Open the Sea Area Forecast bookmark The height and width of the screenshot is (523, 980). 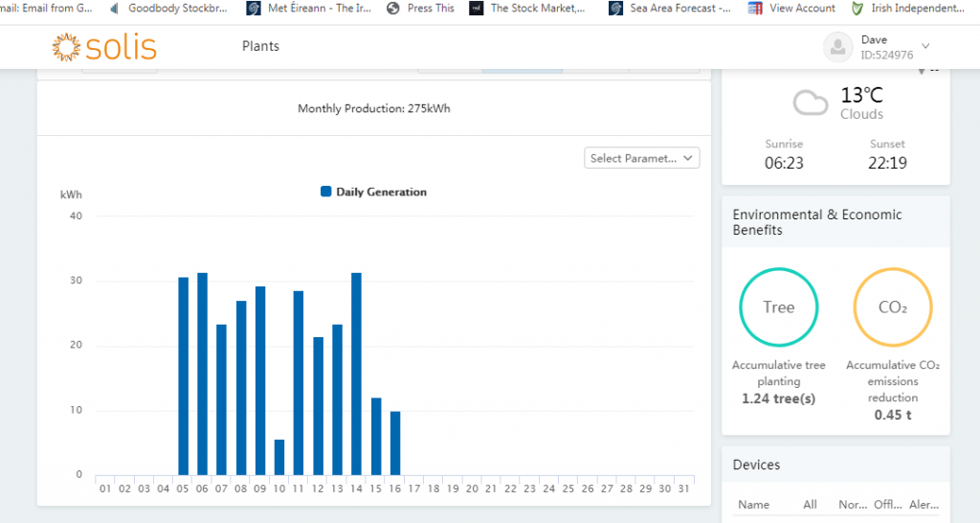[x=671, y=9]
